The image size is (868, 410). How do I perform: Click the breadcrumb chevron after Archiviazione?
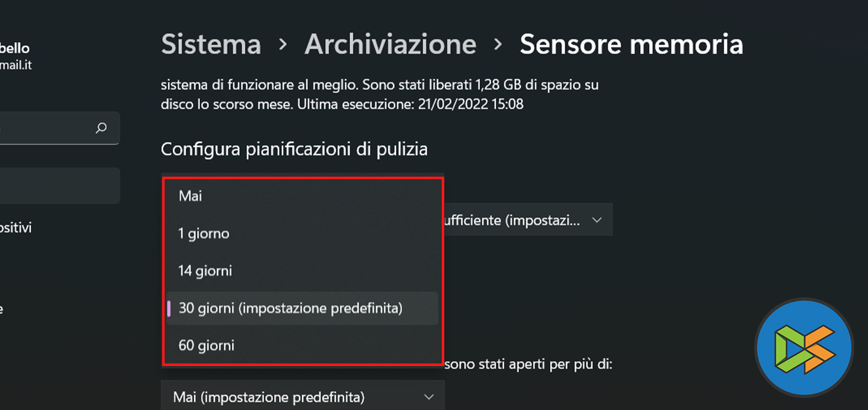(x=498, y=45)
